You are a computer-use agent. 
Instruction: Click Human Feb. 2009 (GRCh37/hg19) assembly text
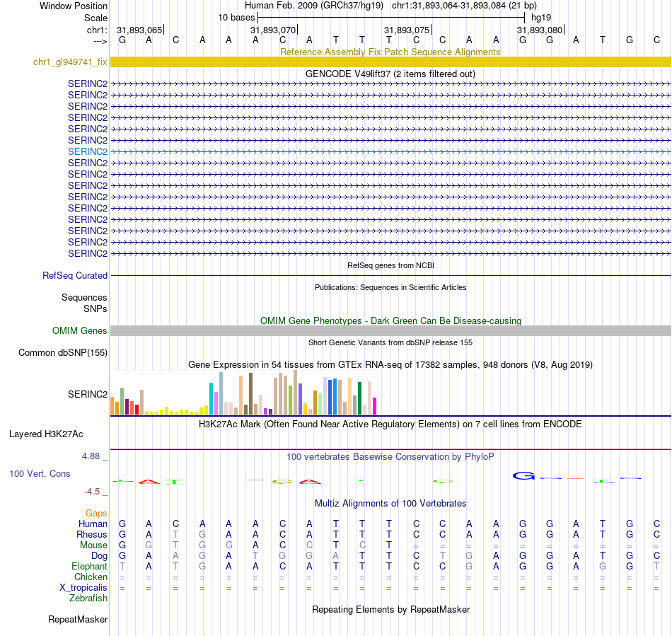pyautogui.click(x=313, y=6)
